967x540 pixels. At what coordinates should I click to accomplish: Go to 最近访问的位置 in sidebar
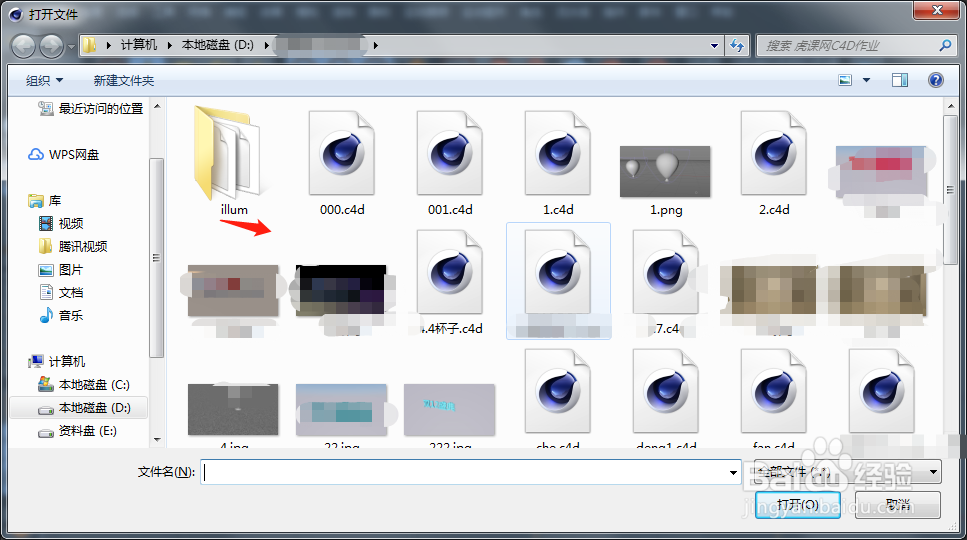[x=91, y=108]
